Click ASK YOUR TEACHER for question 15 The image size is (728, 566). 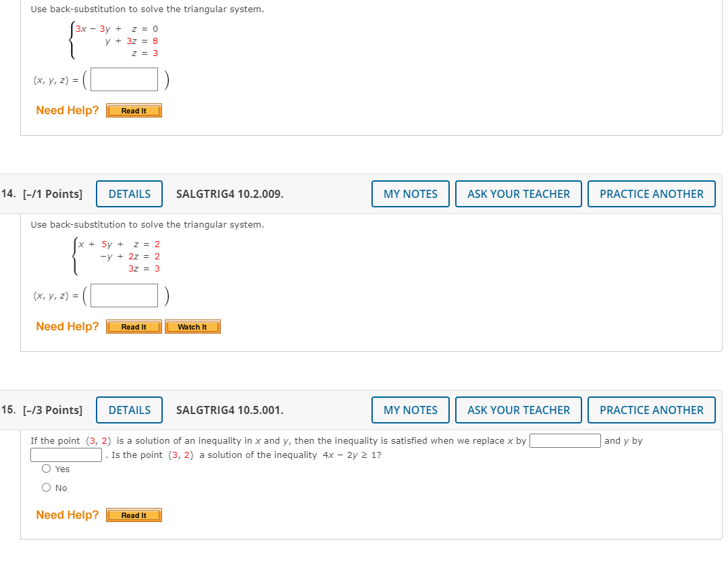518,410
